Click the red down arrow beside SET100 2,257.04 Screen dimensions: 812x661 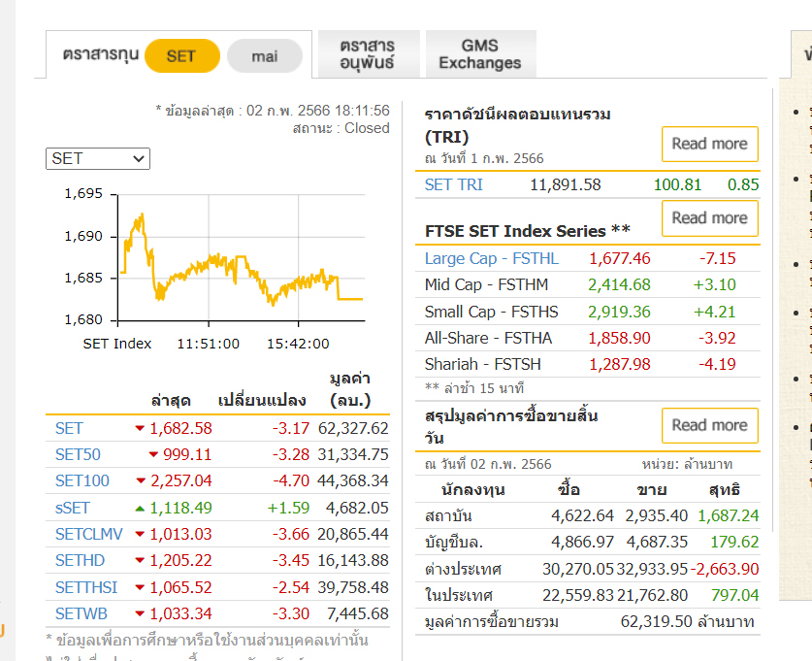[141, 481]
